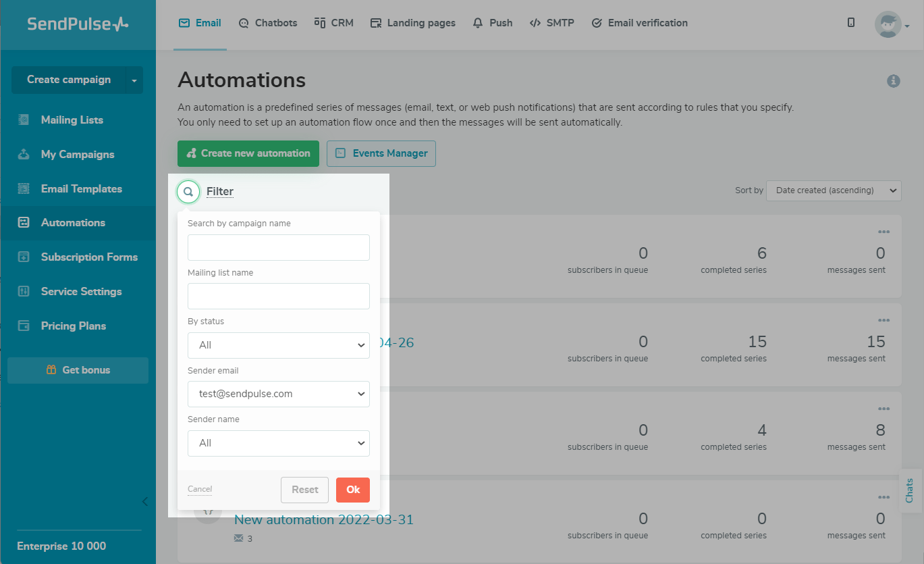Switch to the Landing pages tab
This screenshot has height=564, width=924.
[x=413, y=23]
